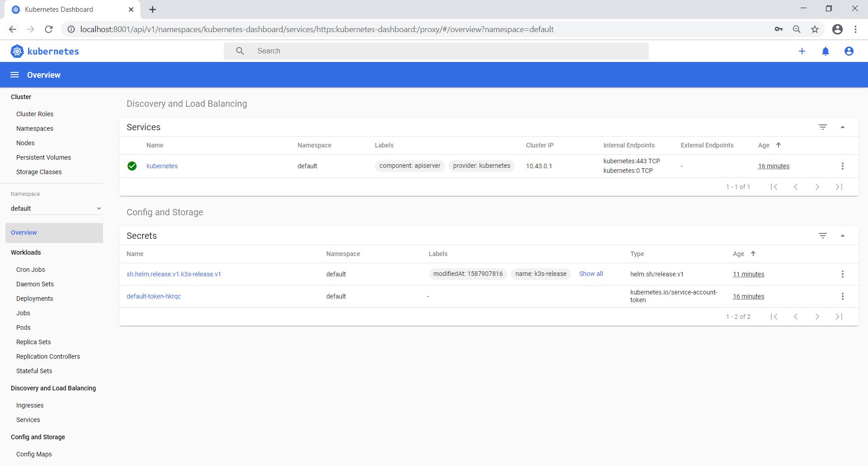Image resolution: width=868 pixels, height=465 pixels.
Task: Open the user account icon in dashboard header
Action: [x=849, y=52]
